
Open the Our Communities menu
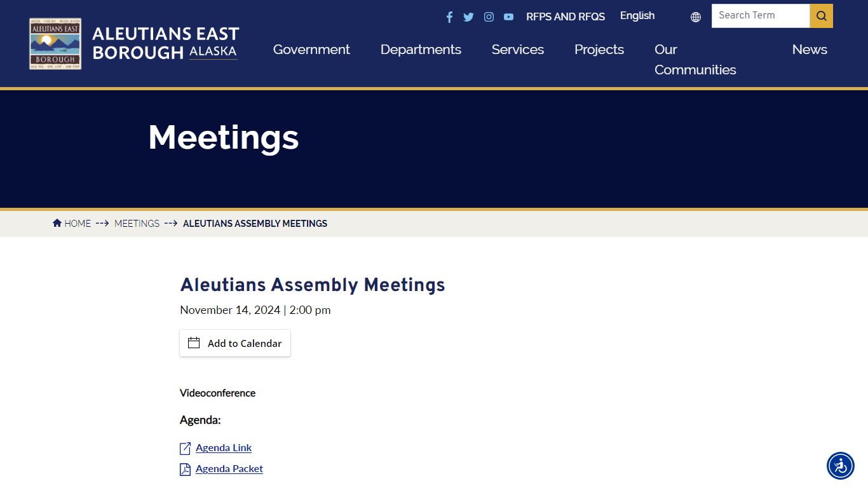695,60
